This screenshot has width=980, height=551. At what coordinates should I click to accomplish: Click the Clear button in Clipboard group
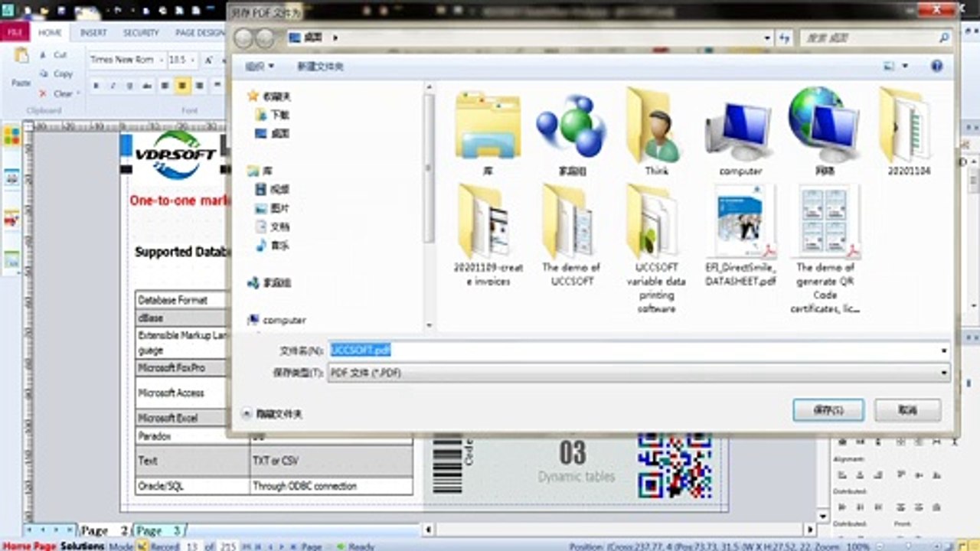(58, 93)
